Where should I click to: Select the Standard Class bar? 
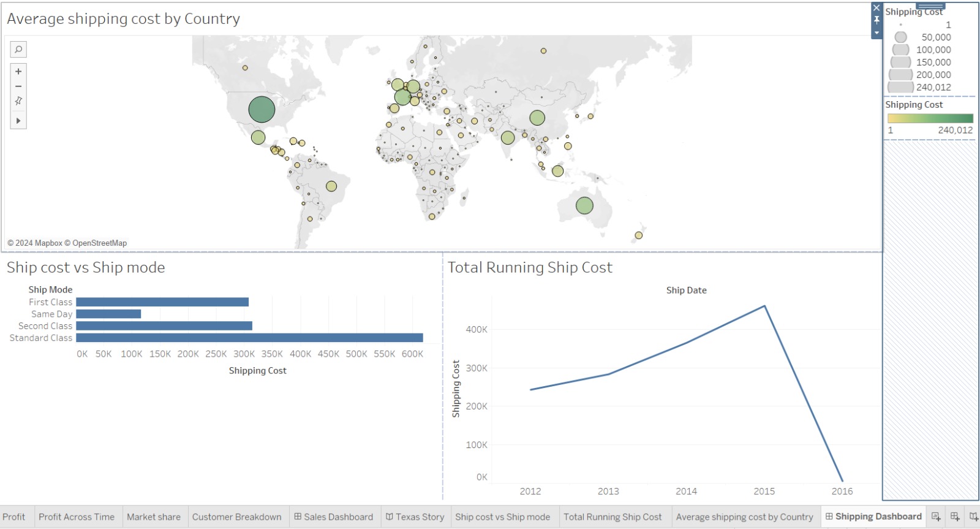click(249, 338)
